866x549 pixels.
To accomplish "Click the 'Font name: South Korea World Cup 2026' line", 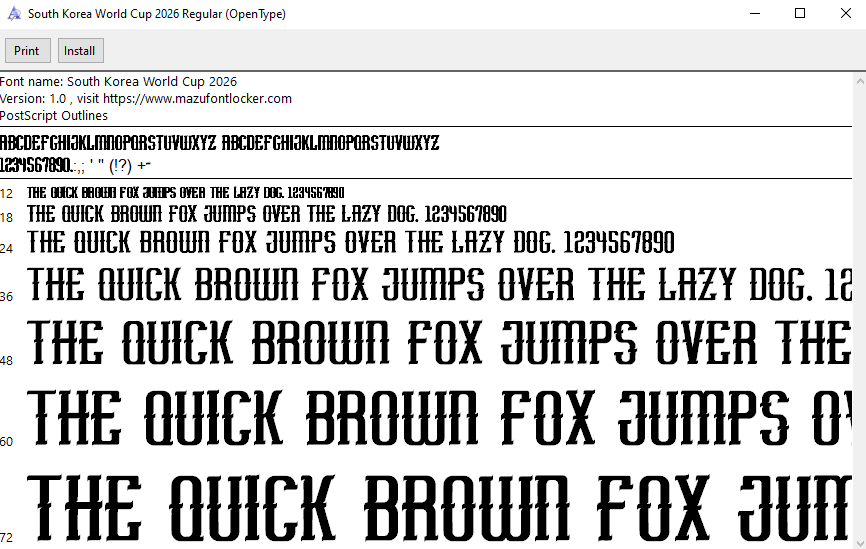I will (x=119, y=82).
